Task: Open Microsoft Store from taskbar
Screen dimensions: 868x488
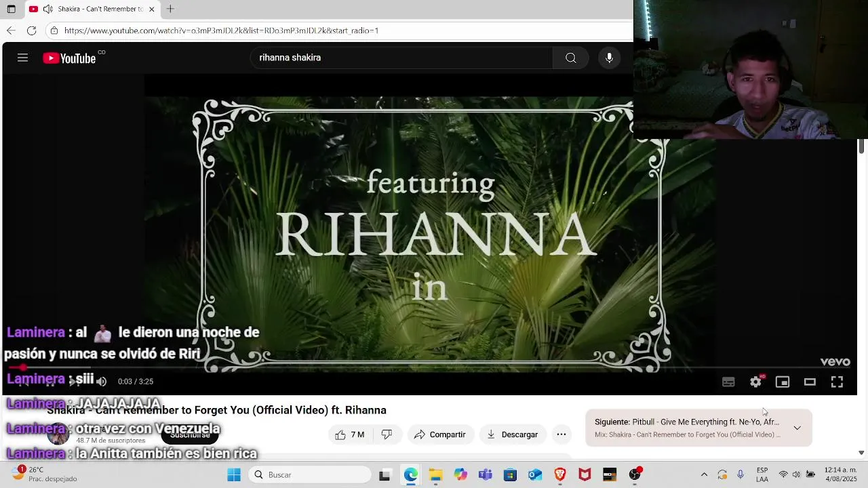Action: click(510, 475)
